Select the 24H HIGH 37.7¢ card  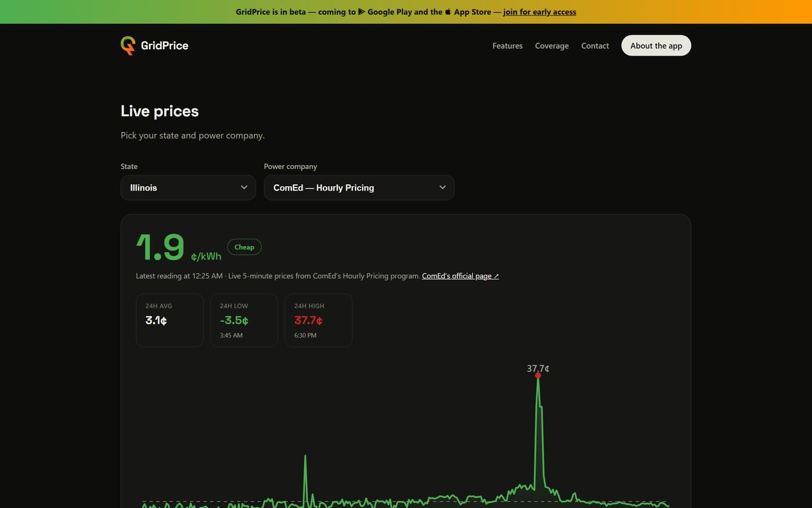[x=319, y=320]
